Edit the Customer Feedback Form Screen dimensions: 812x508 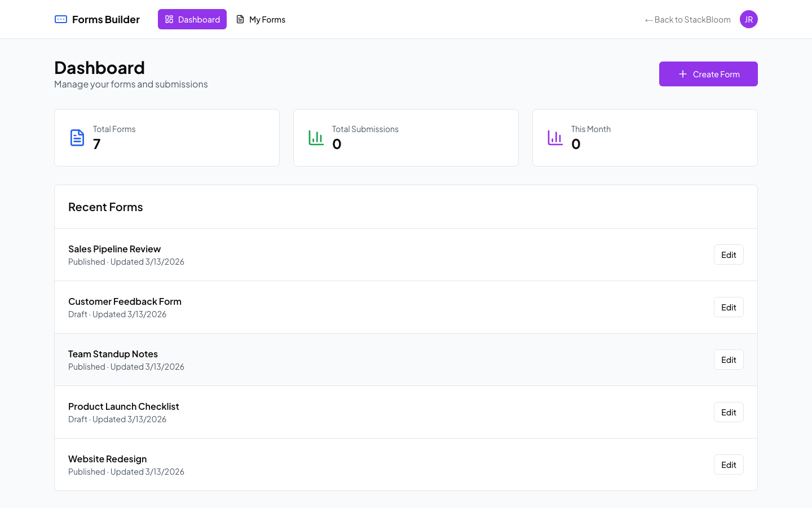(x=729, y=307)
